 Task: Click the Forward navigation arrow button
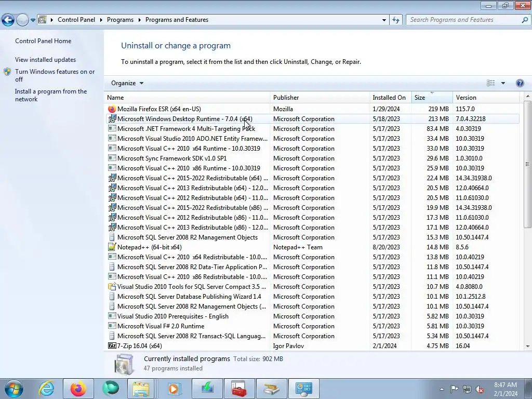22,20
